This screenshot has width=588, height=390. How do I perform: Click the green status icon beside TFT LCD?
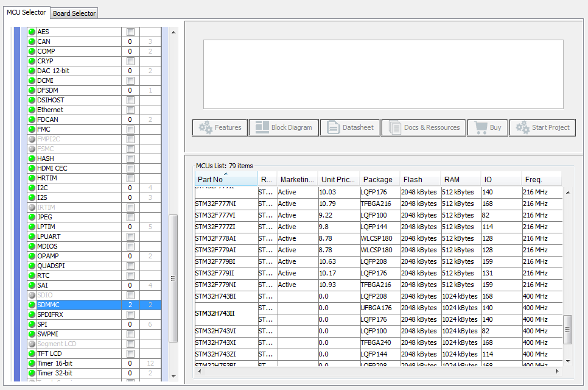point(32,354)
